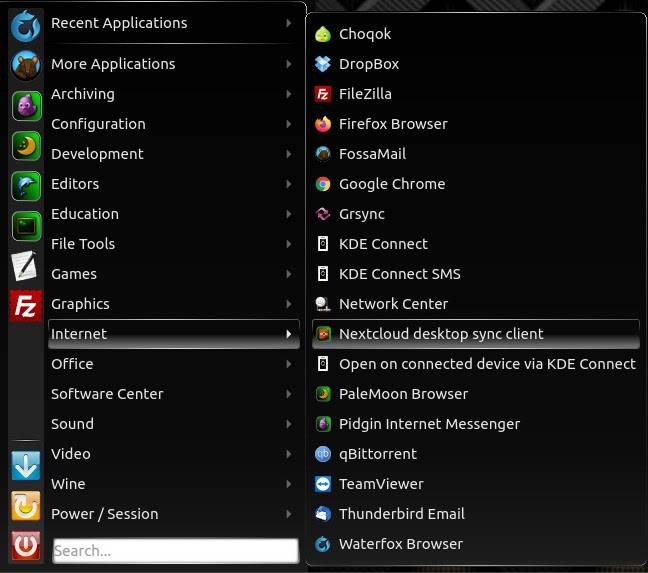Click the Nextcloud sync client icon
The width and height of the screenshot is (648, 573).
(x=323, y=334)
